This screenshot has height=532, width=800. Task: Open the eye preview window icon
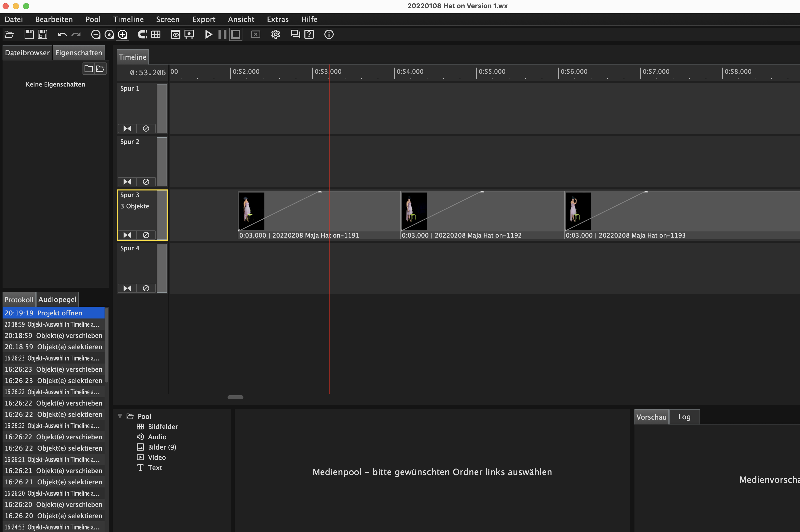pyautogui.click(x=176, y=34)
